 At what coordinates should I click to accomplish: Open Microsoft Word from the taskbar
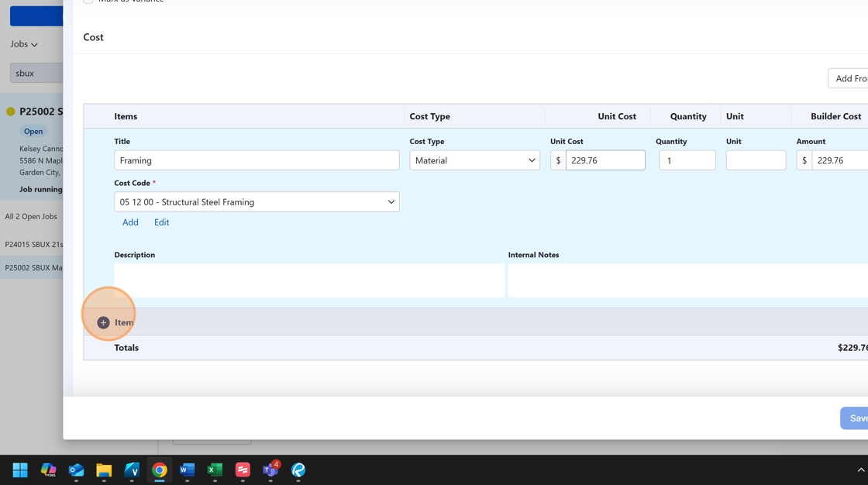187,470
